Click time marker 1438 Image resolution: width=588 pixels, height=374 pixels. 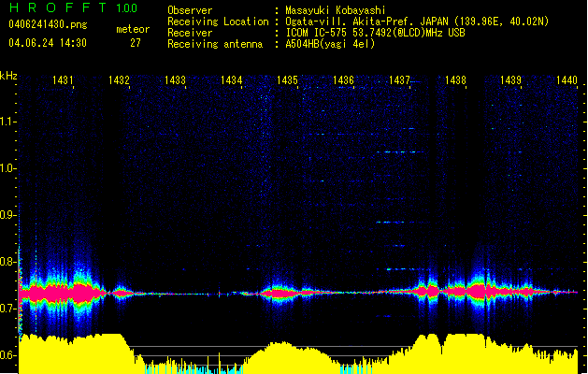point(455,80)
